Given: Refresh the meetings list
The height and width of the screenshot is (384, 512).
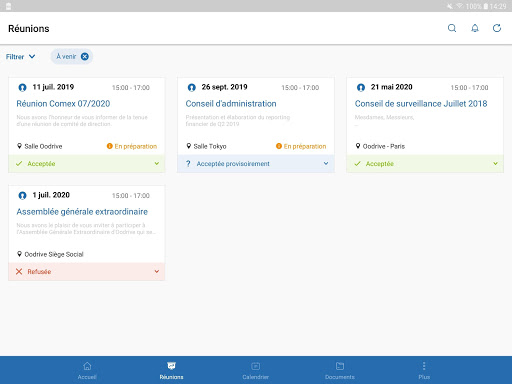Looking at the screenshot, I should click(x=497, y=28).
